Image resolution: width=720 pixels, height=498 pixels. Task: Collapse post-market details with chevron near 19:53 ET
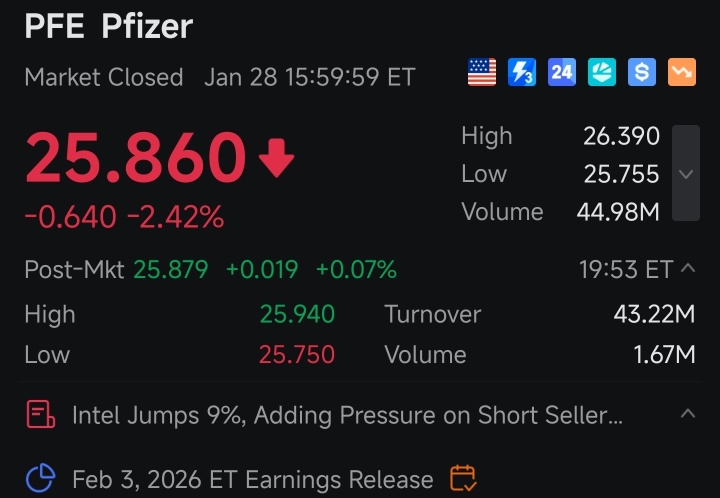pyautogui.click(x=687, y=269)
